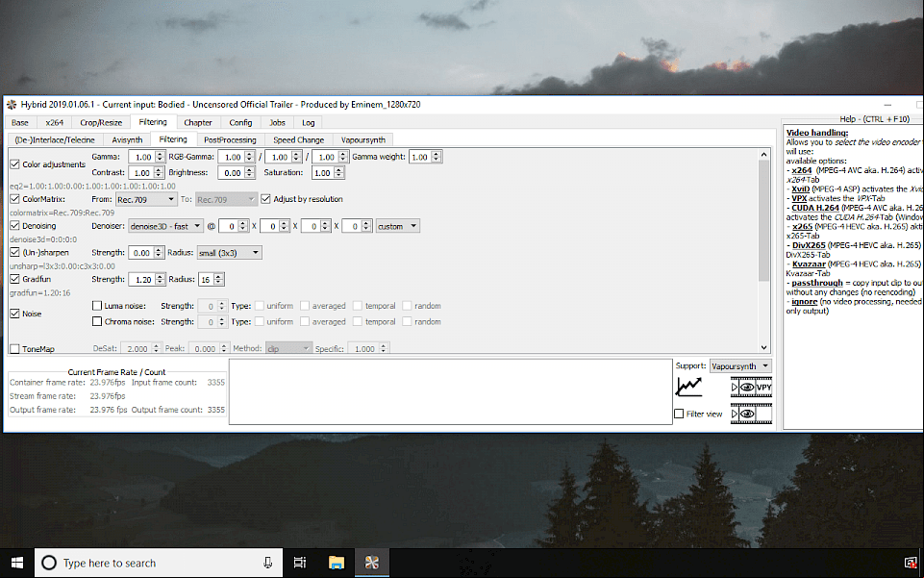Adjust the Contrast spinner arrows
The width and height of the screenshot is (924, 578).
(159, 173)
